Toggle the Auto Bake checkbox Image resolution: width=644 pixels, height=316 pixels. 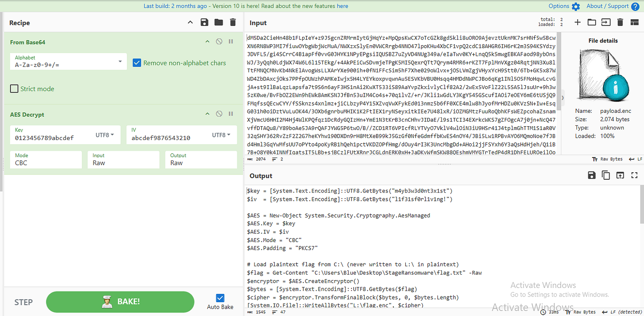click(x=220, y=298)
